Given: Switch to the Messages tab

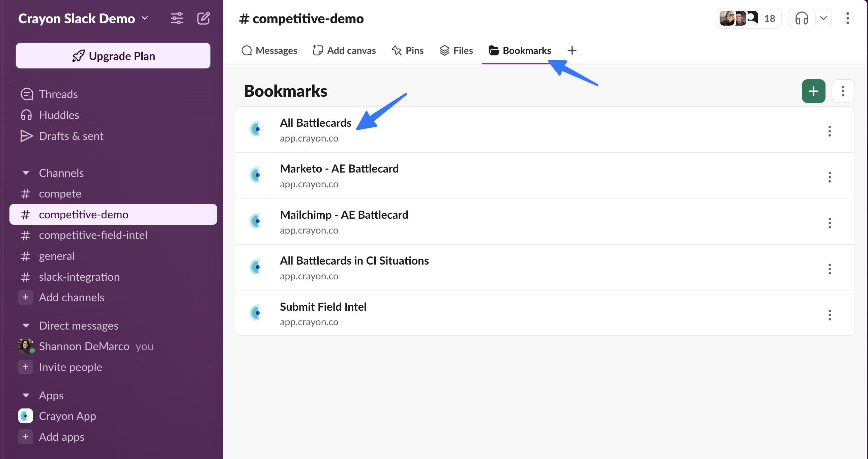Looking at the screenshot, I should [269, 51].
